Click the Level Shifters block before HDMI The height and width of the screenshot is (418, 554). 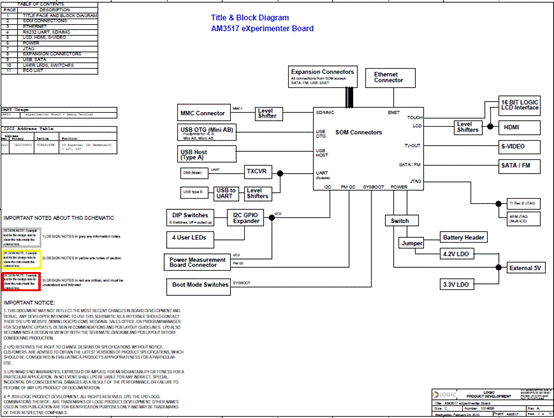[x=468, y=127]
